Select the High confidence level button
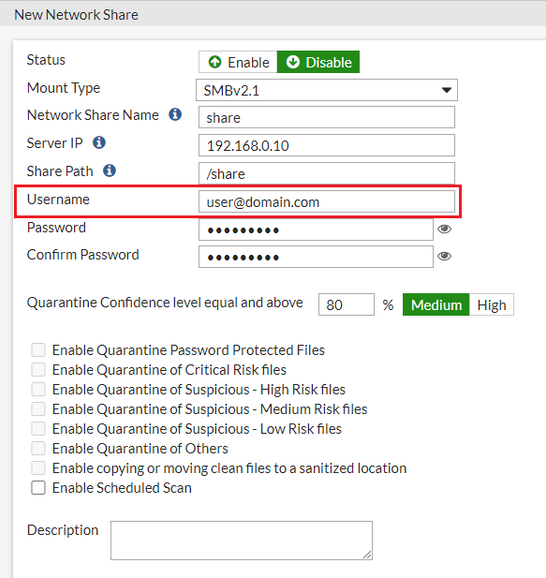Viewport: 546px width, 578px height. coord(491,304)
